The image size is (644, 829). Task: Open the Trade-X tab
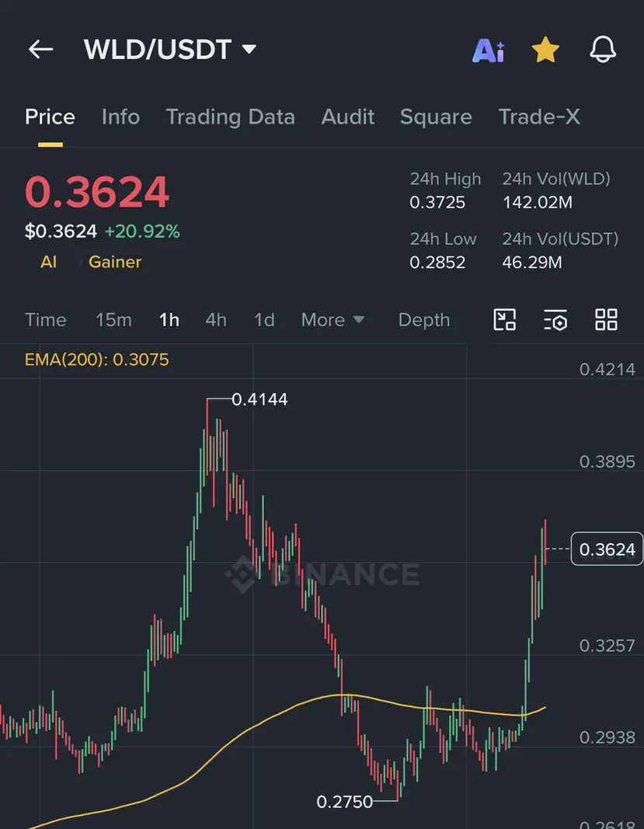coord(539,117)
